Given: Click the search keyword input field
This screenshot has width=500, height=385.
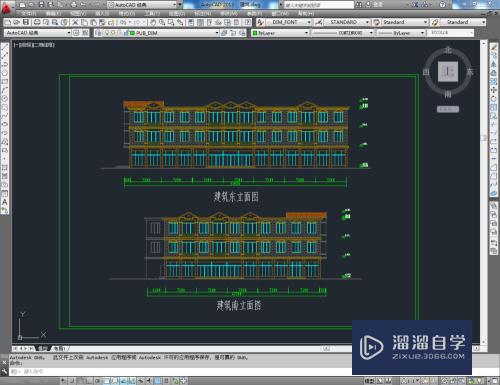Looking at the screenshot, I should 319,5.
